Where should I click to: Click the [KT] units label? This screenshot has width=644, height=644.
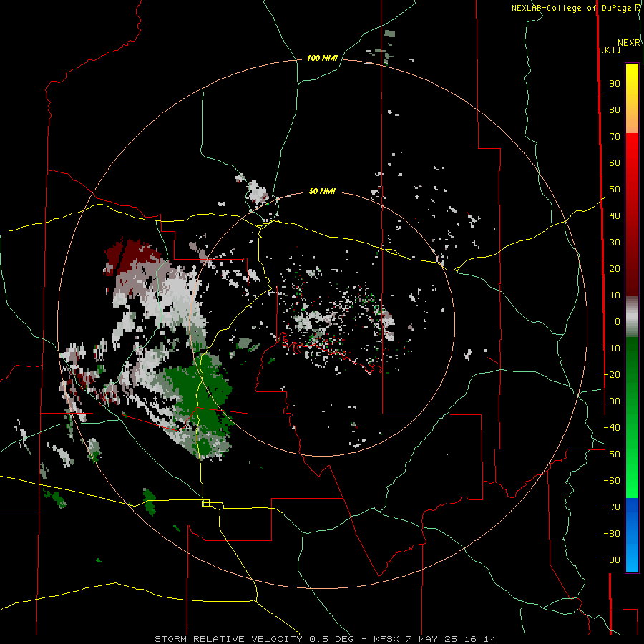[x=610, y=49]
